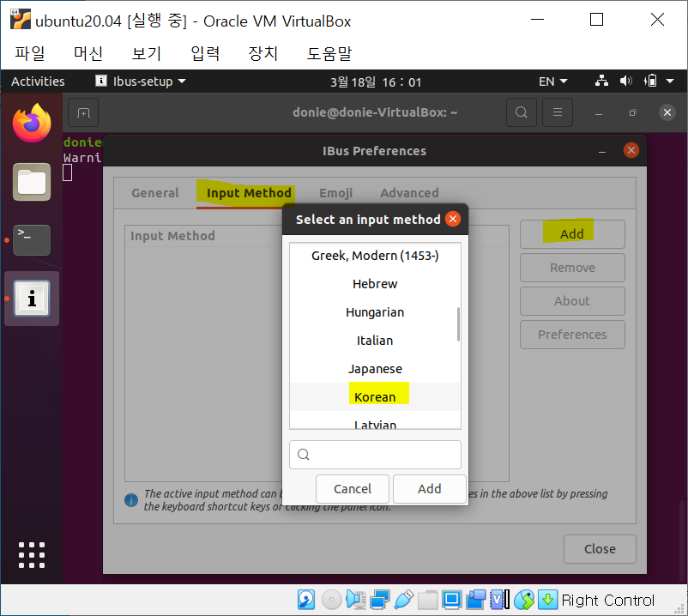The width and height of the screenshot is (688, 616).
Task: Click the VirtualBox optical disk status icon
Action: coord(332,600)
